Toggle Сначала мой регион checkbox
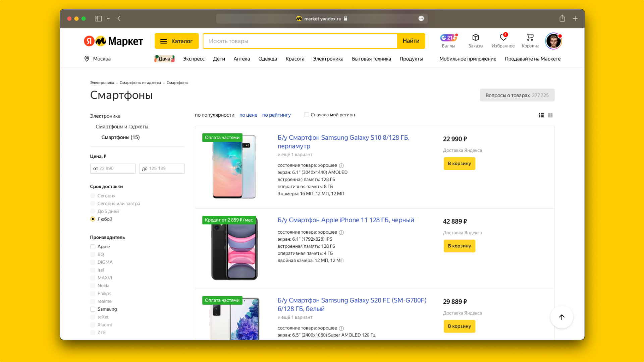The height and width of the screenshot is (362, 644). point(307,115)
